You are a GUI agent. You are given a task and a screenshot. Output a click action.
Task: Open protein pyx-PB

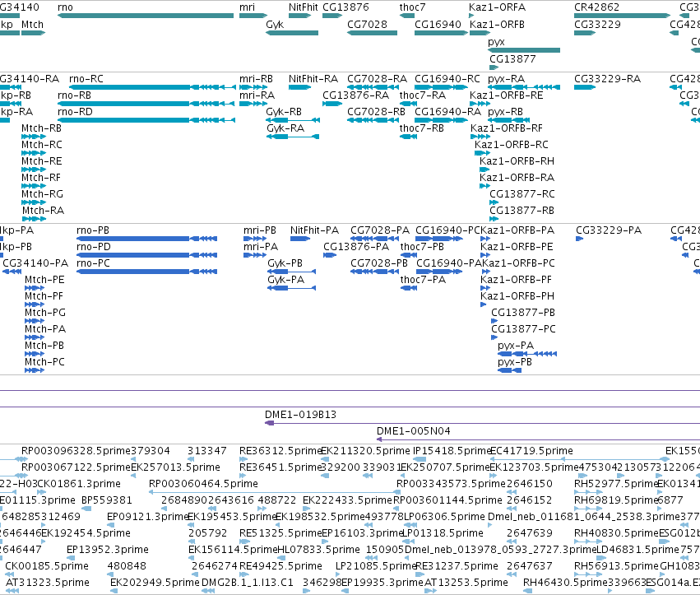tap(515, 362)
